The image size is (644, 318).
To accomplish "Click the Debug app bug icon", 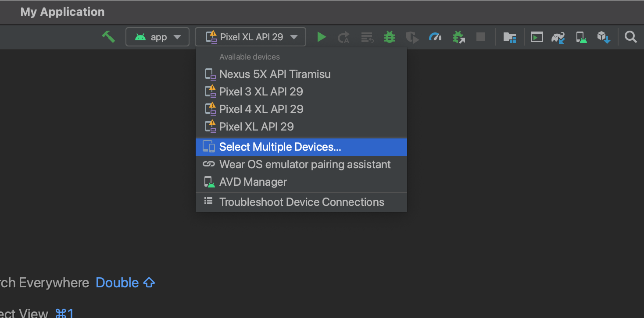I will click(x=389, y=37).
